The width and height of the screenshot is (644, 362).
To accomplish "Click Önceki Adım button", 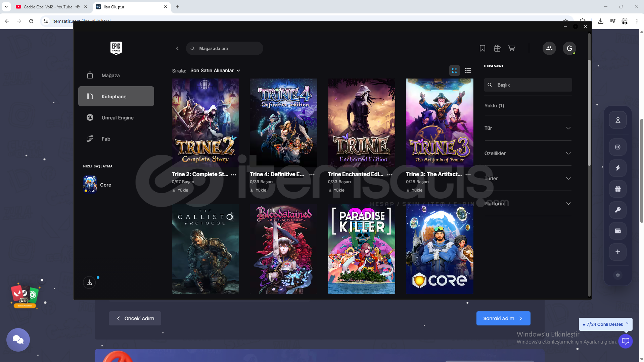I will [135, 318].
